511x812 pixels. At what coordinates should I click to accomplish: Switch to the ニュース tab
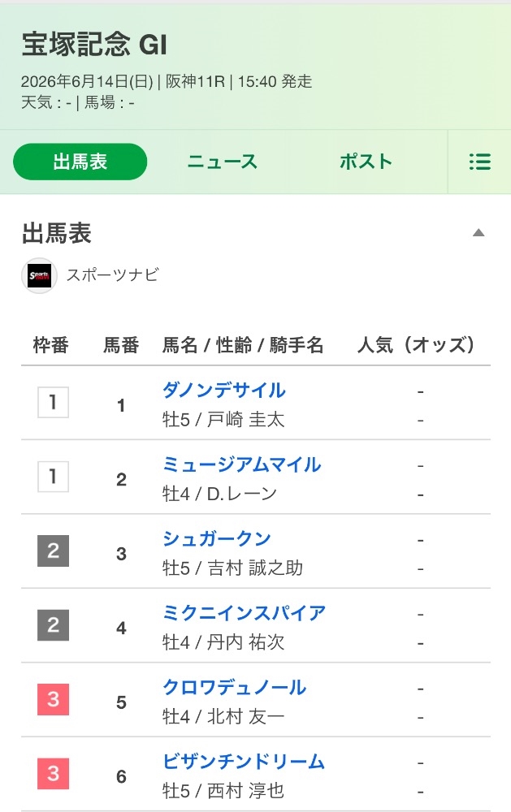pyautogui.click(x=222, y=162)
